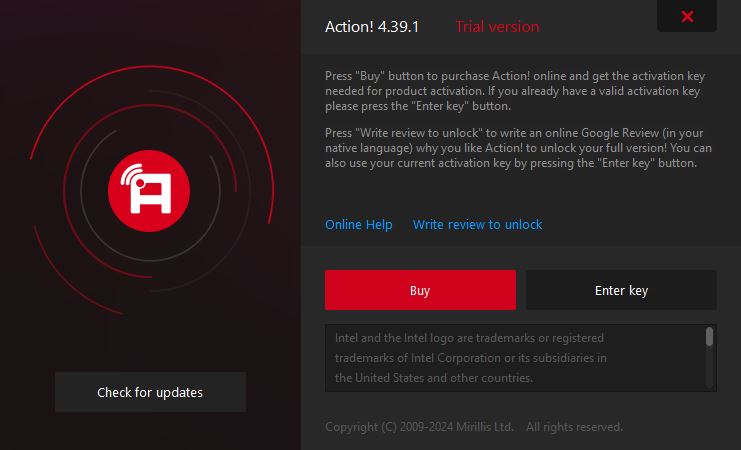Click the paragraph about the Buy button

pyautogui.click(x=515, y=91)
